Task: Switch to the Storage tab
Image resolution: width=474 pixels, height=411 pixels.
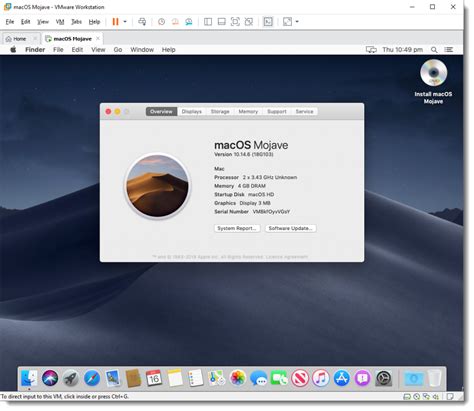Action: pyautogui.click(x=220, y=111)
